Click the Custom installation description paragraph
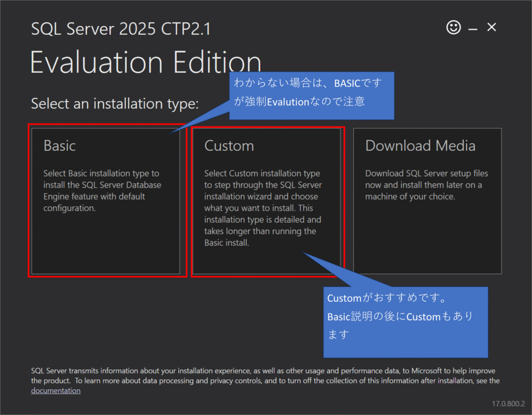 pyautogui.click(x=263, y=208)
